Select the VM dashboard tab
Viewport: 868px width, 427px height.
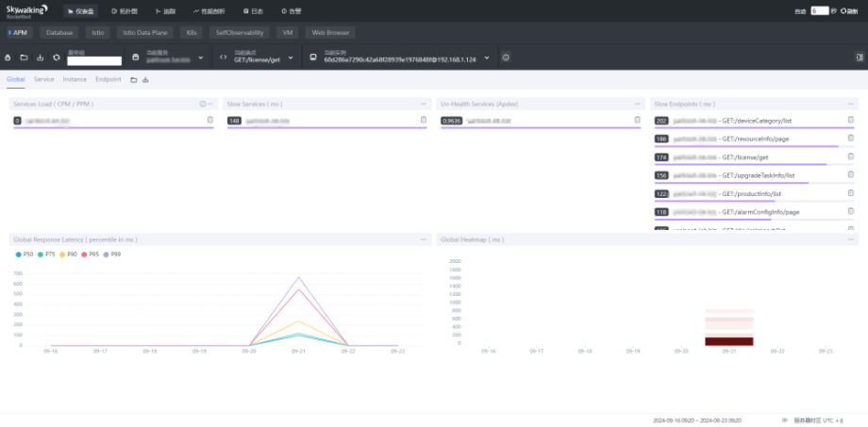point(288,33)
